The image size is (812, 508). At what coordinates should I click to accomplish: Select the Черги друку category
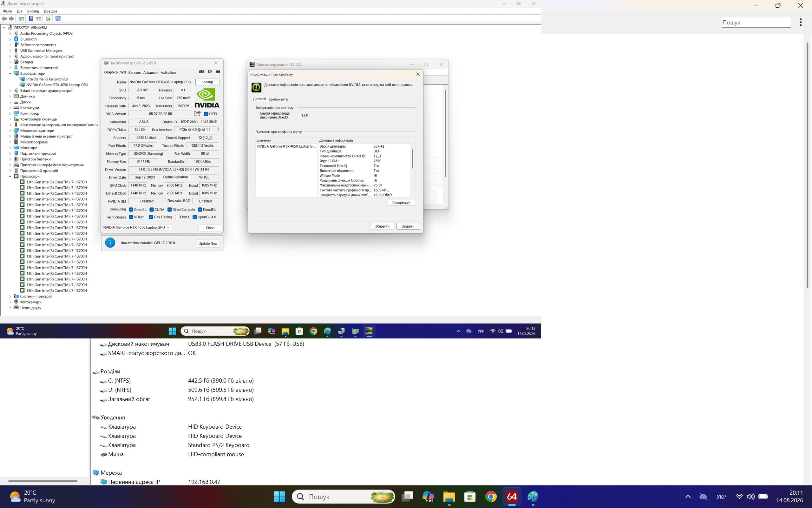pyautogui.click(x=30, y=308)
